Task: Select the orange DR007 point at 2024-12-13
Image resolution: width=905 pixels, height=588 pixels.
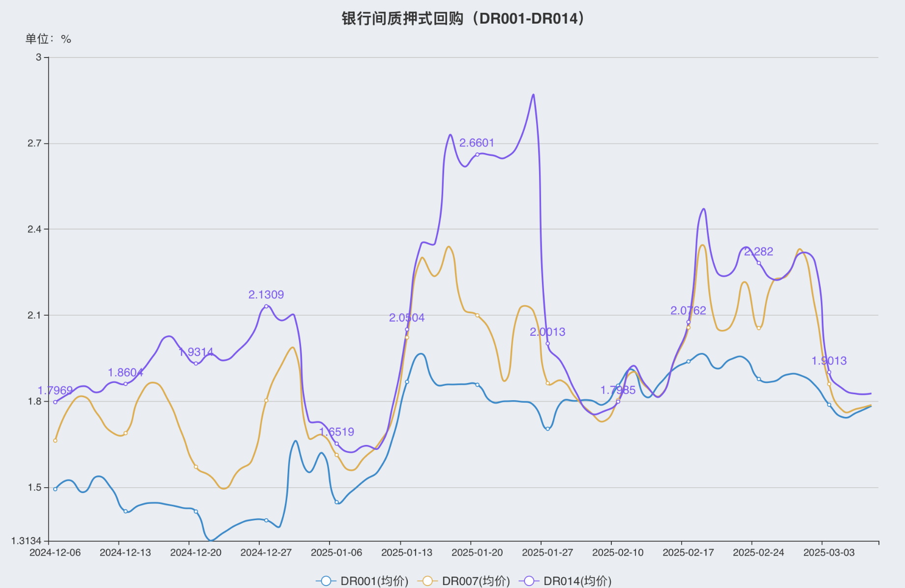Action: (x=125, y=433)
